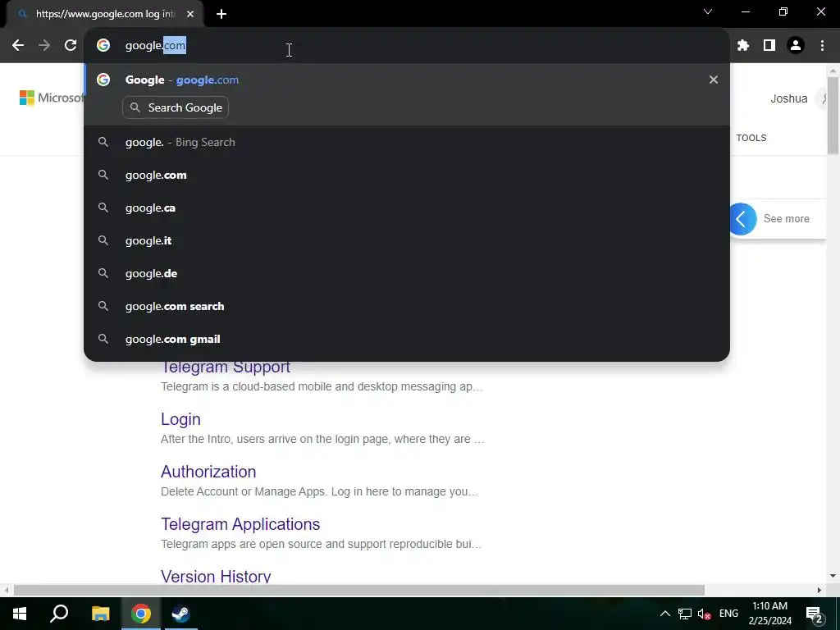
Task: Open the notification center icon
Action: point(815,614)
